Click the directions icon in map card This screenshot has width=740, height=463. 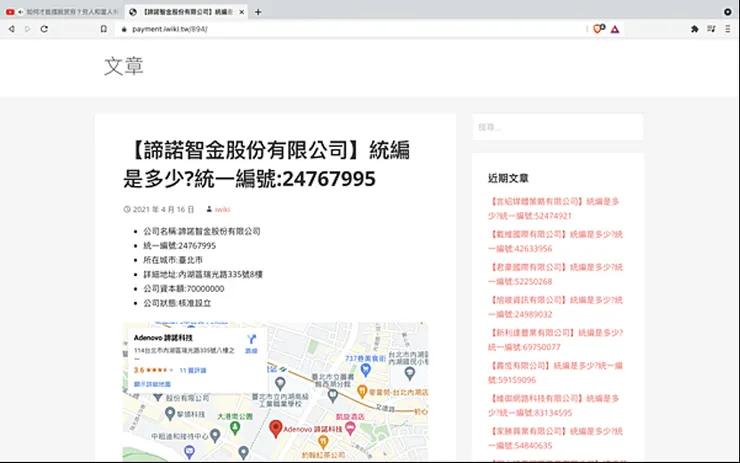coord(252,339)
